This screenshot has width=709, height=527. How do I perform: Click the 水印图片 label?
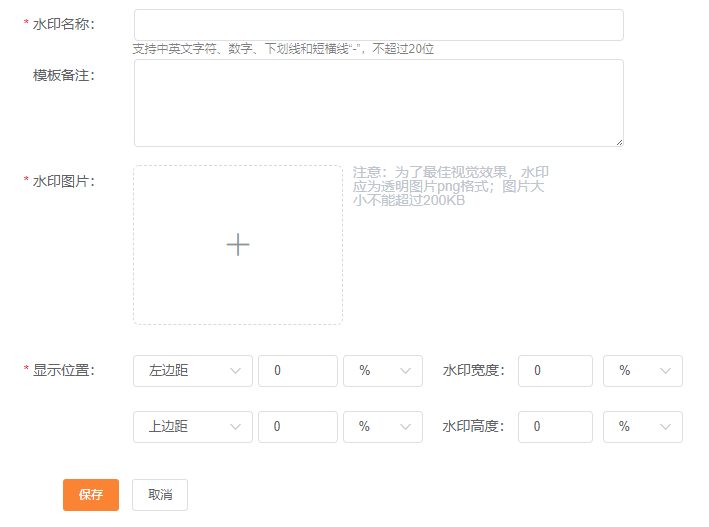click(63, 181)
